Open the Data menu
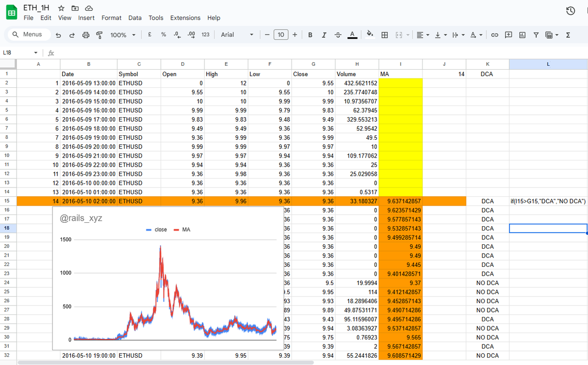Viewport: 588px width, 365px height. [x=135, y=18]
